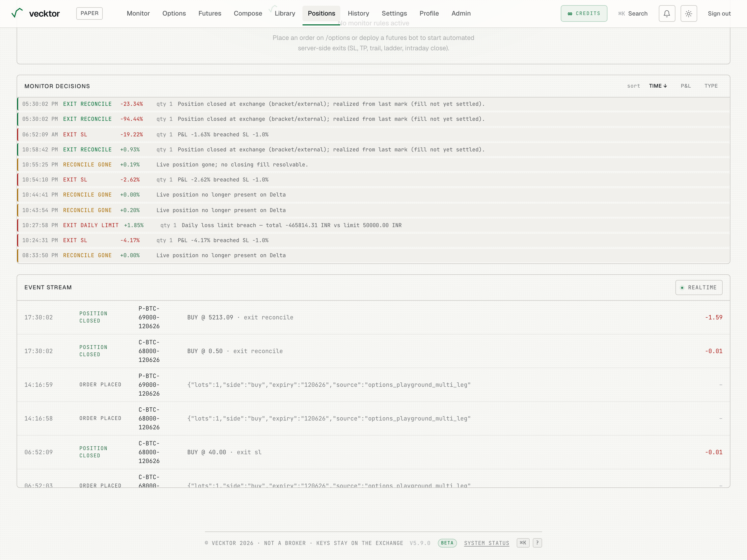Click the PAPER mode badge
This screenshot has height=560, width=747.
click(89, 13)
